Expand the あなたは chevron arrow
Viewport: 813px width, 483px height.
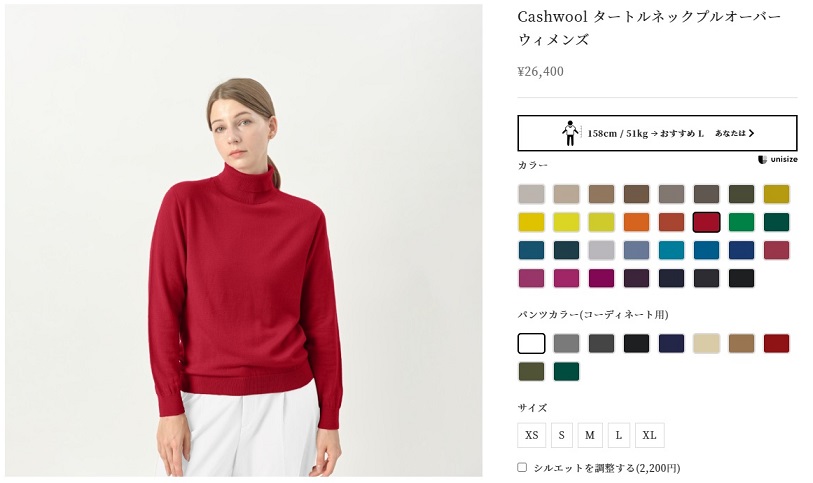(x=751, y=133)
